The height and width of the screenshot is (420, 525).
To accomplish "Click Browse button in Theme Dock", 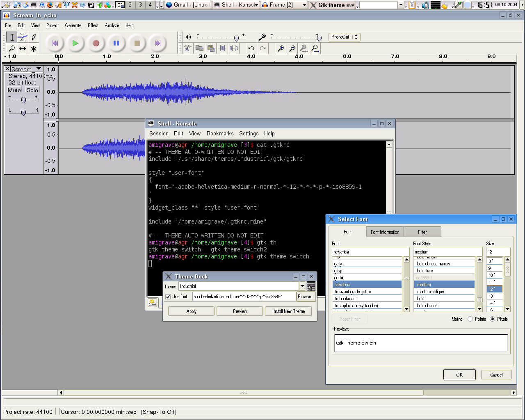I will pyautogui.click(x=306, y=297).
